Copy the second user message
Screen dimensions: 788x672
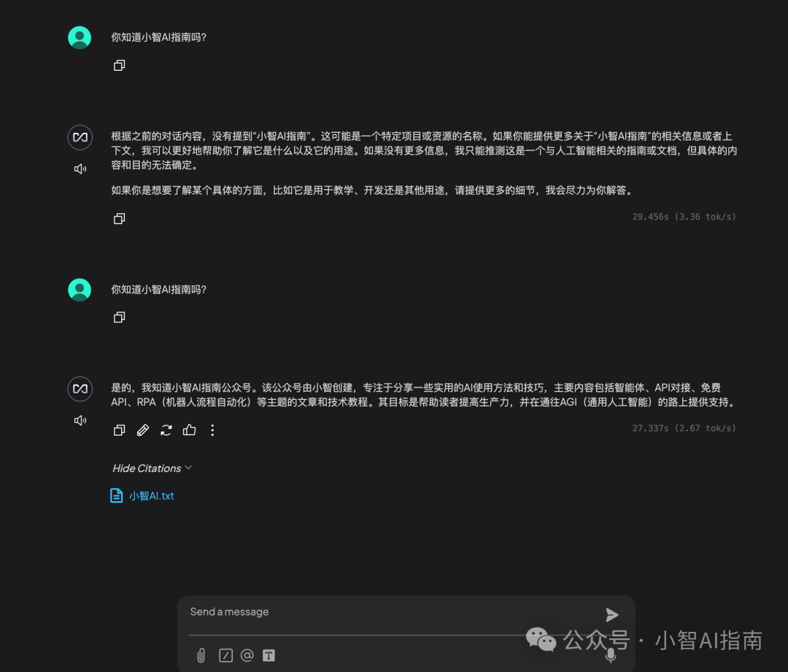tap(119, 317)
